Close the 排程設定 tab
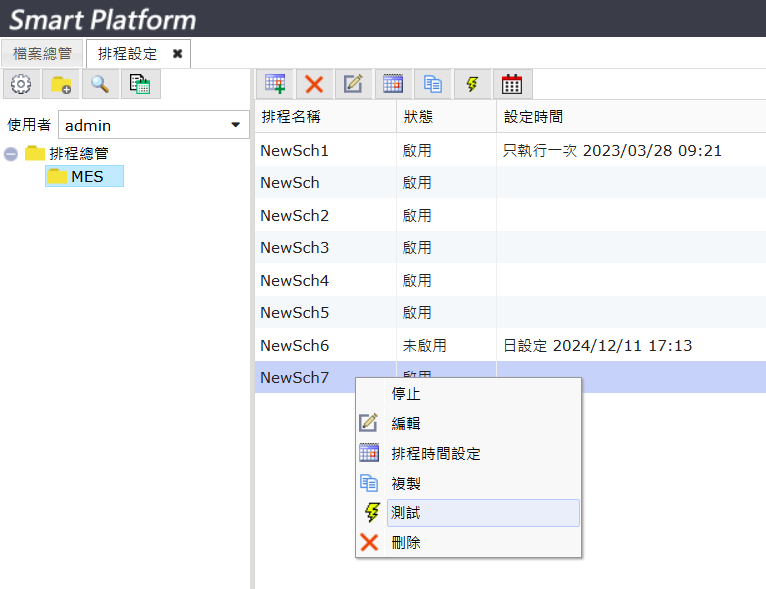766x589 pixels. pos(177,54)
